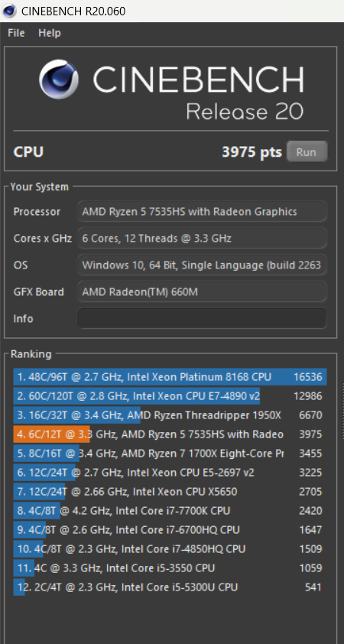
Task: Select the Xeon E7-4890 v2 ranking row
Action: click(170, 396)
